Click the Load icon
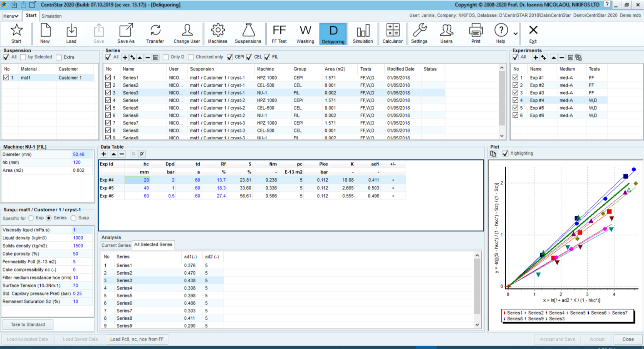This screenshot has width=644, height=349. pyautogui.click(x=71, y=34)
